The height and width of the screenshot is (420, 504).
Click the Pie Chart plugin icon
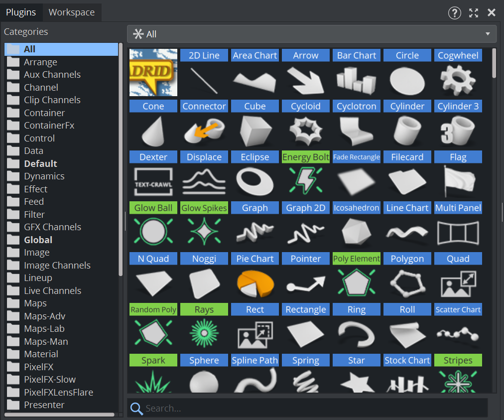254,283
